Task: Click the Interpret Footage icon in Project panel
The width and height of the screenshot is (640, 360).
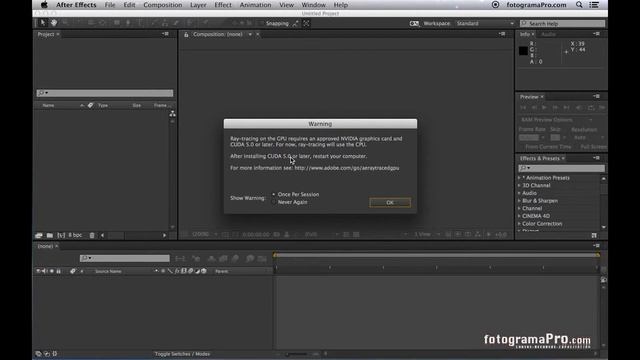Action: pos(39,236)
